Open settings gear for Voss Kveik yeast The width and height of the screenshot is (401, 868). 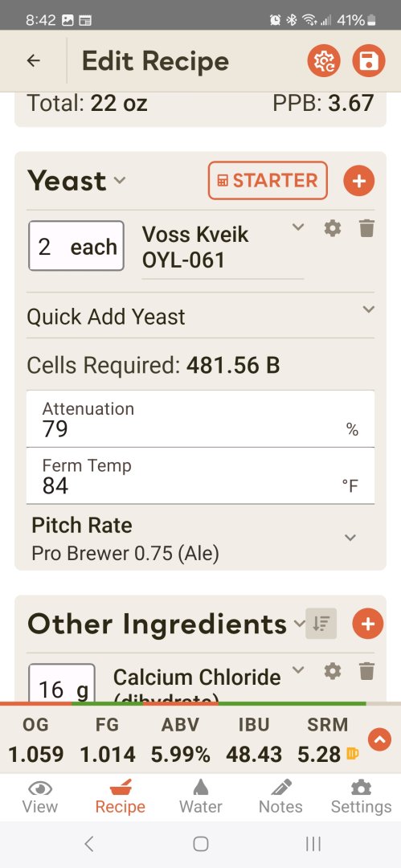[x=333, y=227]
